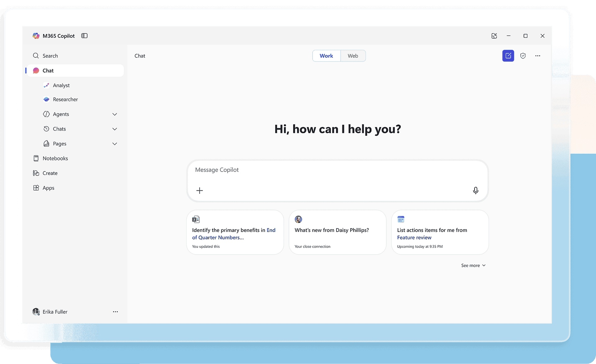Open the Create section

[x=50, y=173]
